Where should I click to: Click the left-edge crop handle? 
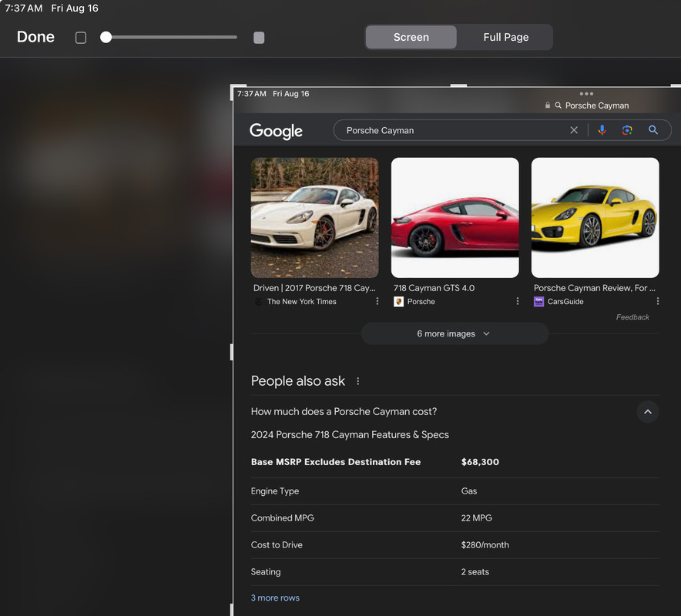tap(231, 352)
